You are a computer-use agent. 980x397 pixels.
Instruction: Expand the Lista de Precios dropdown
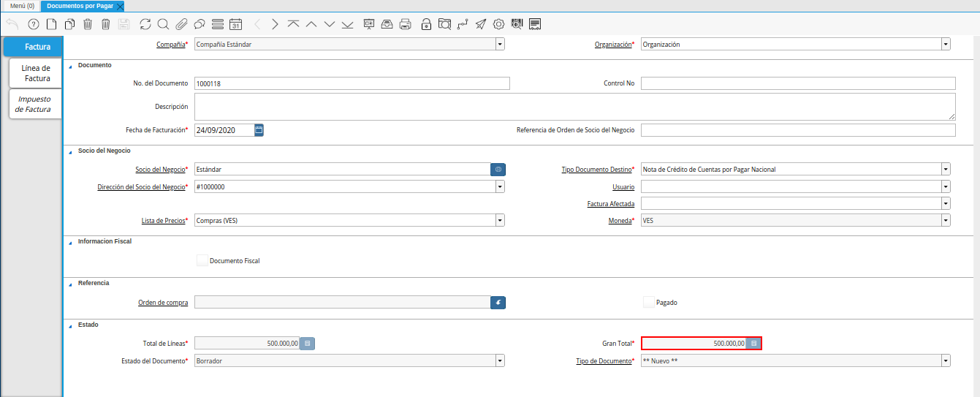[500, 220]
